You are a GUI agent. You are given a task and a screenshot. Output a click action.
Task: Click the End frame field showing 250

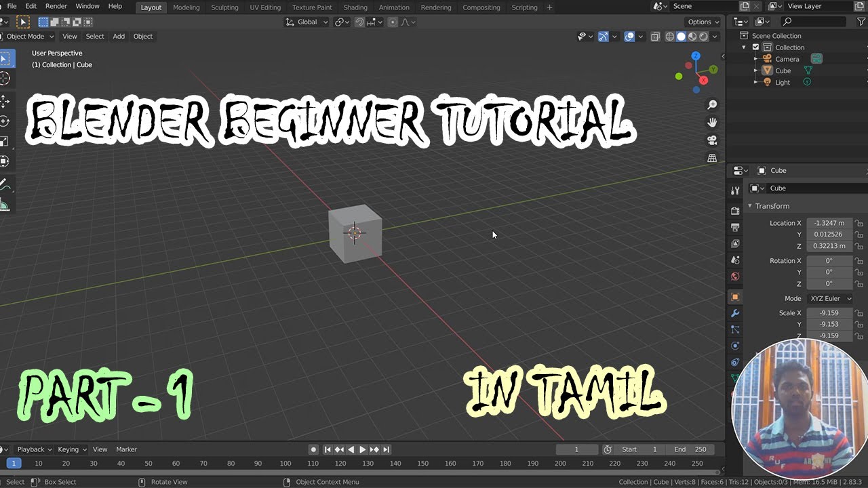690,449
